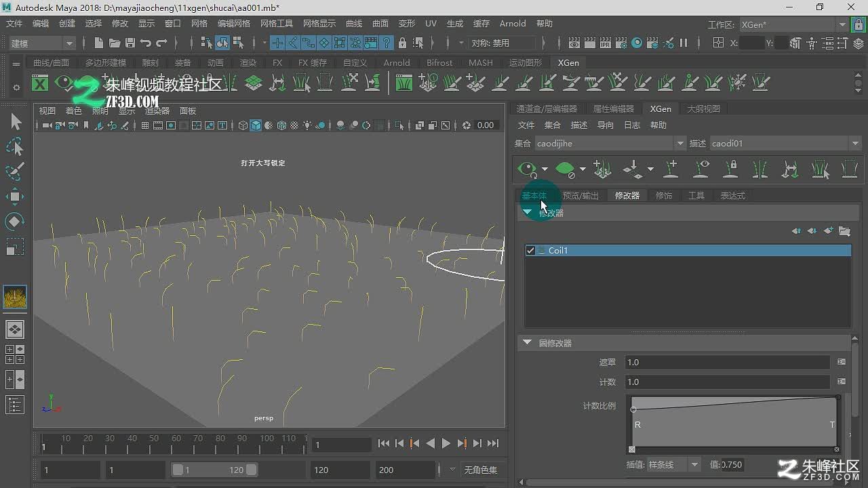Select the Coil1 modifier row

pos(688,250)
